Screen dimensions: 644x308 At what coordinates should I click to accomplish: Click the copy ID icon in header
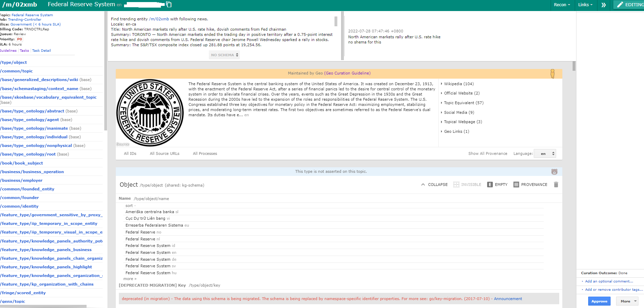tap(169, 4)
